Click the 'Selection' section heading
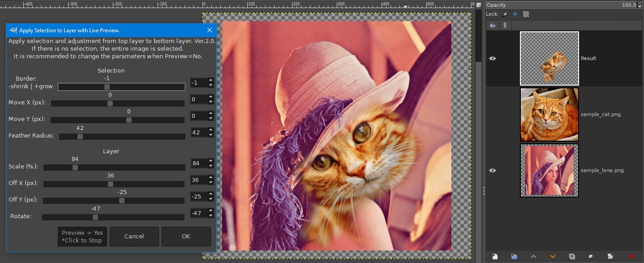Image resolution: width=644 pixels, height=263 pixels. [x=111, y=70]
